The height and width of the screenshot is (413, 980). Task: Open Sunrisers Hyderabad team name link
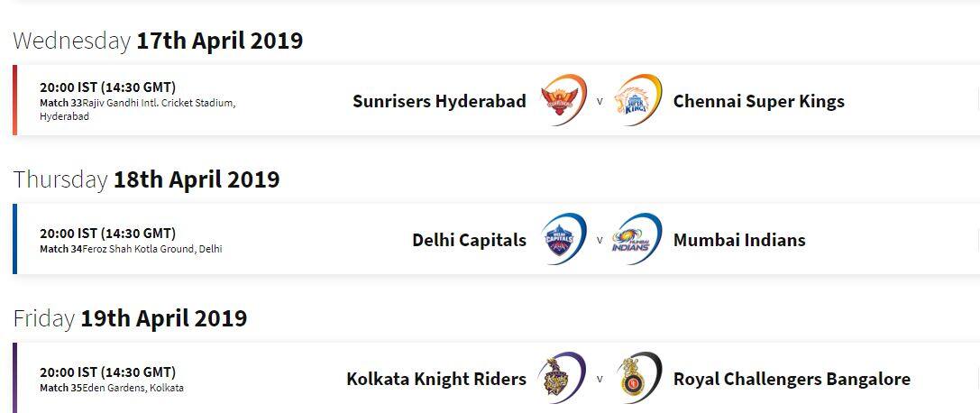coord(439,101)
